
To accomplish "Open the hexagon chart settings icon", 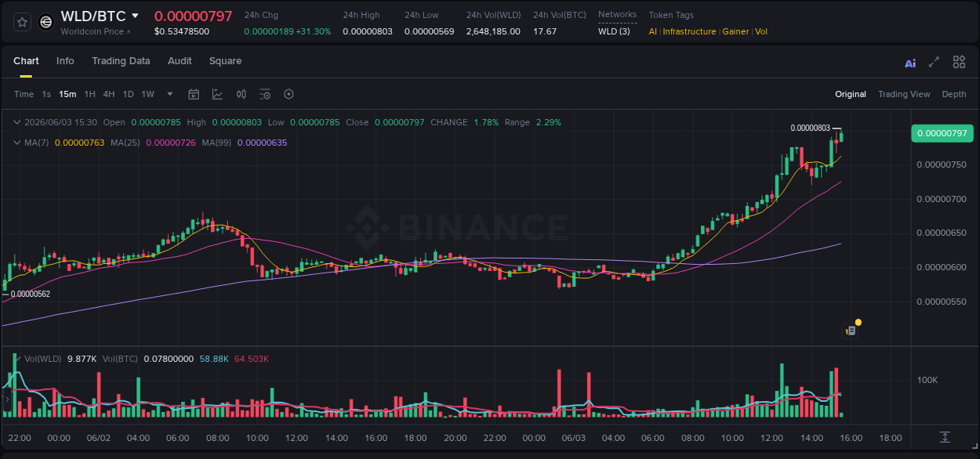I will pyautogui.click(x=289, y=94).
